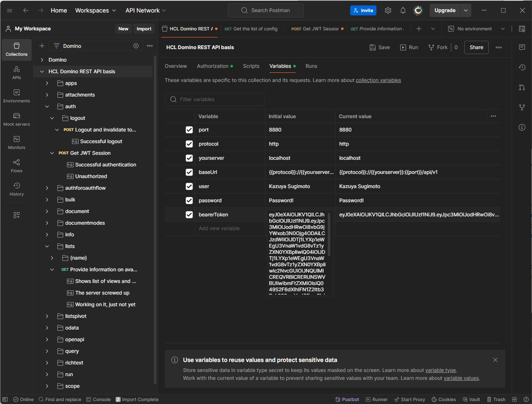This screenshot has height=404, width=532.
Task: Open Mock servers in sidebar
Action: 17,119
